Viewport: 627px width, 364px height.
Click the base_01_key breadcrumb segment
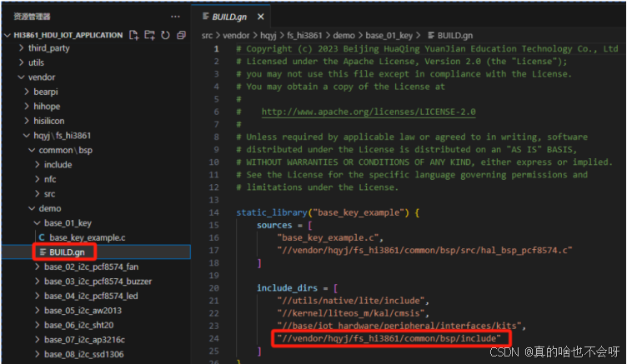(x=389, y=36)
